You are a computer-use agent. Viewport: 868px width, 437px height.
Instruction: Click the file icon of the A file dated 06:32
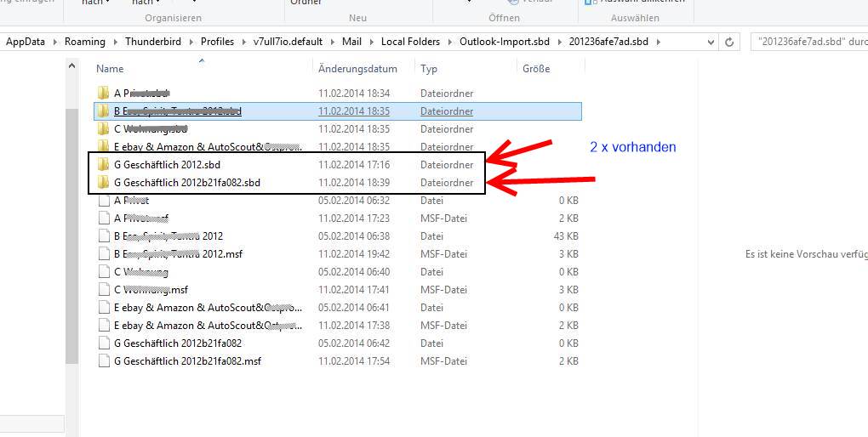[104, 201]
